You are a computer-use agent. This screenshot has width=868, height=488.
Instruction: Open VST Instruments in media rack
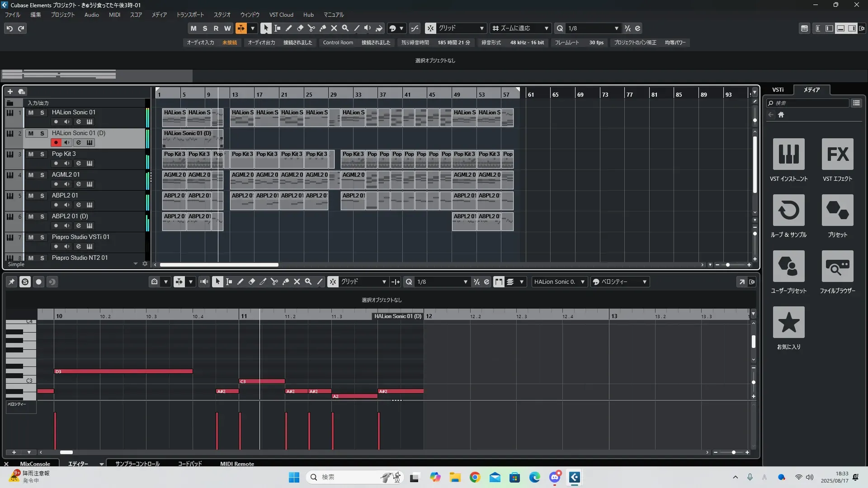click(x=788, y=154)
